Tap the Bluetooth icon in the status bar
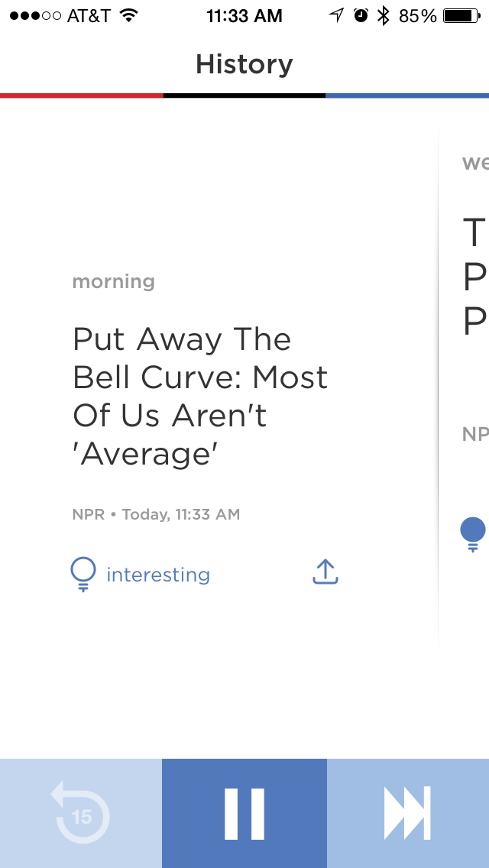The image size is (489, 868). [384, 15]
